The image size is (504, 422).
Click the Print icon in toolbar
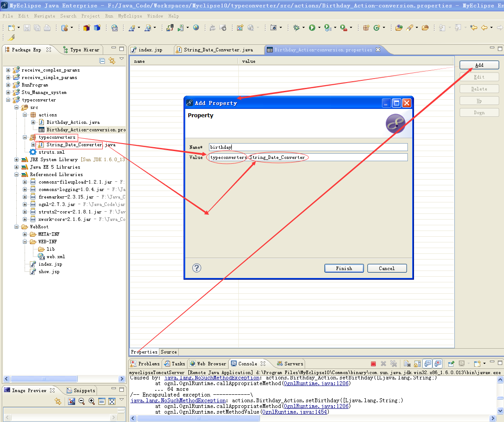coord(47,28)
